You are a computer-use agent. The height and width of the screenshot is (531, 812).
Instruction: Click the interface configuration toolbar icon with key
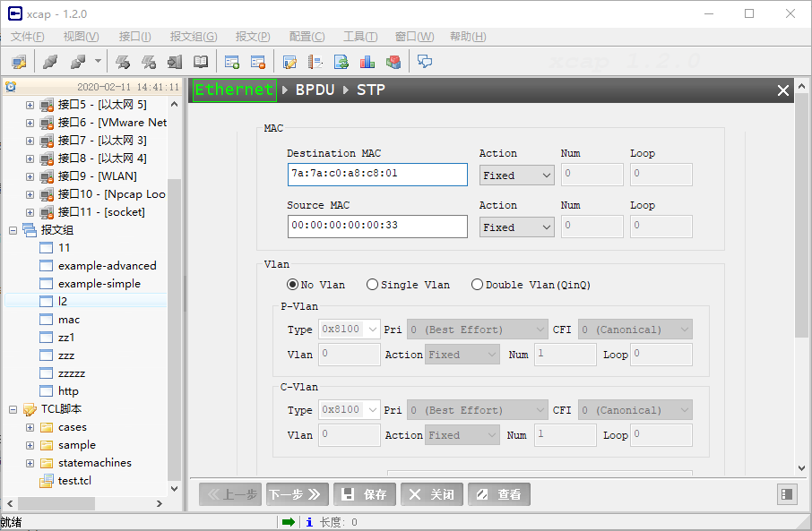tap(19, 62)
